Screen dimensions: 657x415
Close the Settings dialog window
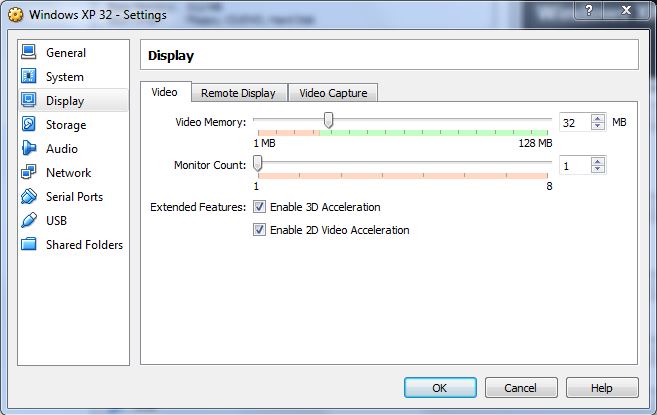pos(626,10)
